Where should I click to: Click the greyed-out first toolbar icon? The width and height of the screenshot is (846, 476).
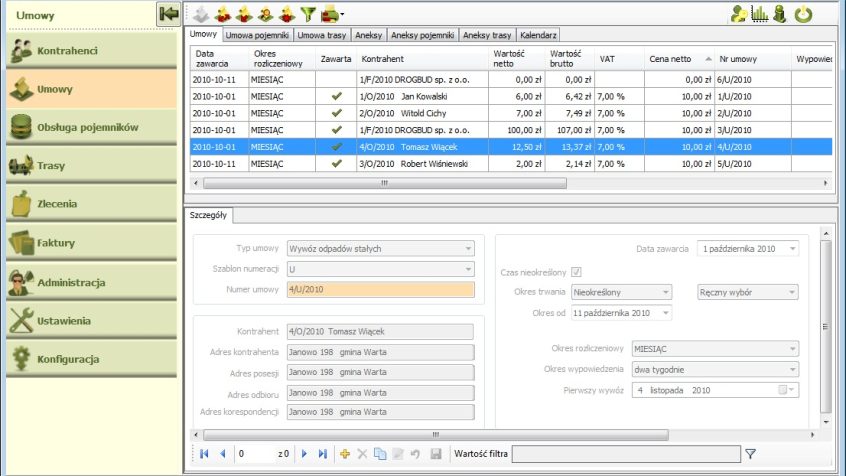click(201, 14)
